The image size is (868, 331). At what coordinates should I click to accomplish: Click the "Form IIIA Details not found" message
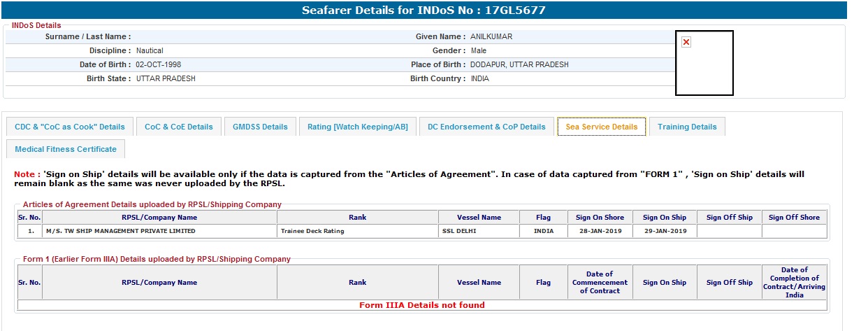(421, 305)
